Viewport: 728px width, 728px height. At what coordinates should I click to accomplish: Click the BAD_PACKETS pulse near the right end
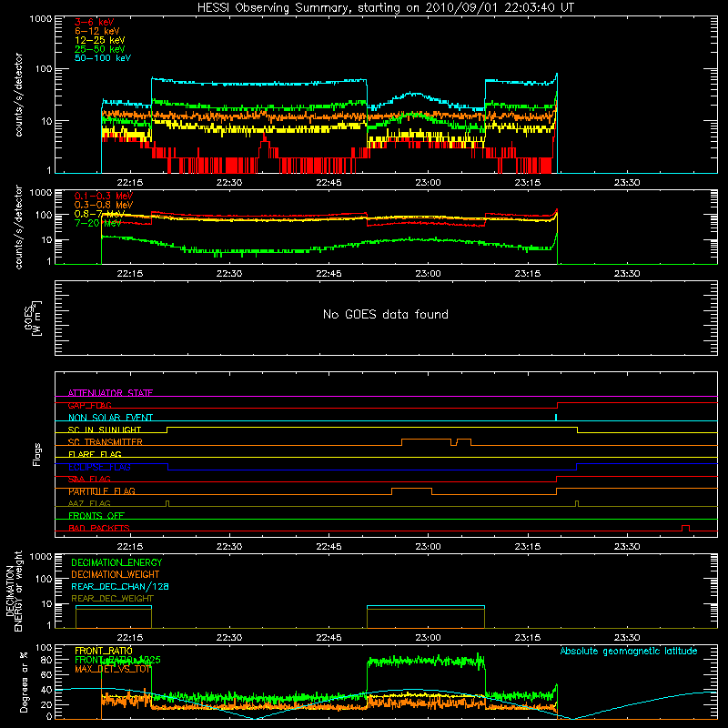(685, 528)
